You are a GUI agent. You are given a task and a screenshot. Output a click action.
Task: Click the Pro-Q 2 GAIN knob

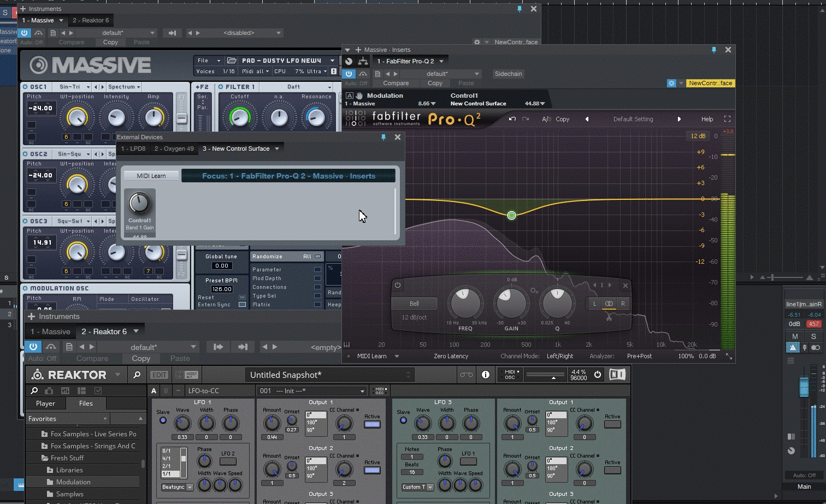(x=511, y=303)
